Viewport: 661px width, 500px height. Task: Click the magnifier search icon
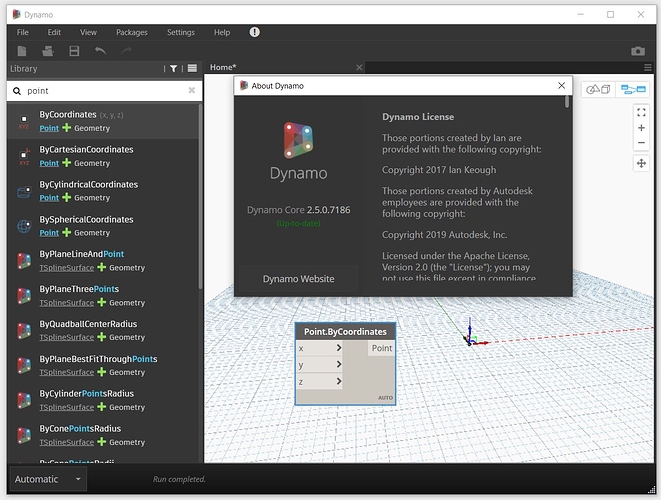point(17,91)
